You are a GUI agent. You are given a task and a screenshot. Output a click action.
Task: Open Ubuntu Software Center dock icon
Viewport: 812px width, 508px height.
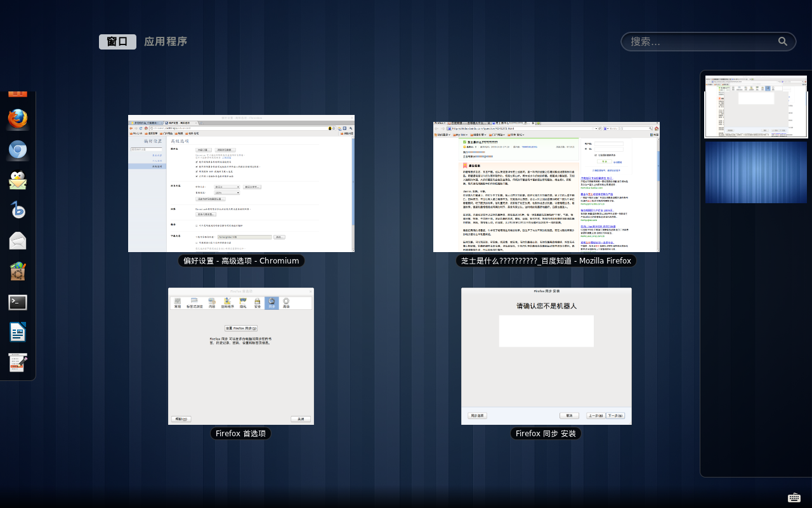[x=18, y=271]
